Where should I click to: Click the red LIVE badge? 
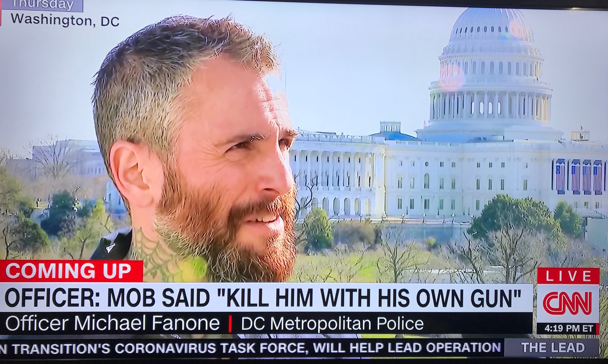click(x=568, y=276)
